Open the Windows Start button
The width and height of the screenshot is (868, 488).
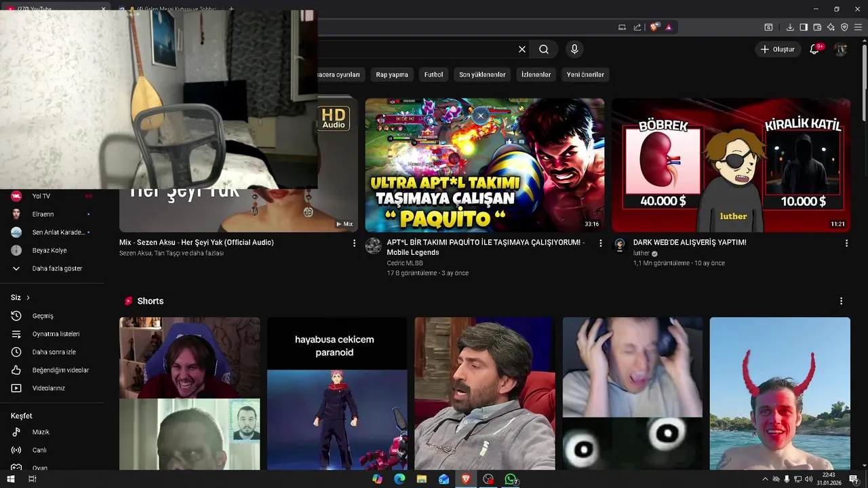[x=11, y=479]
